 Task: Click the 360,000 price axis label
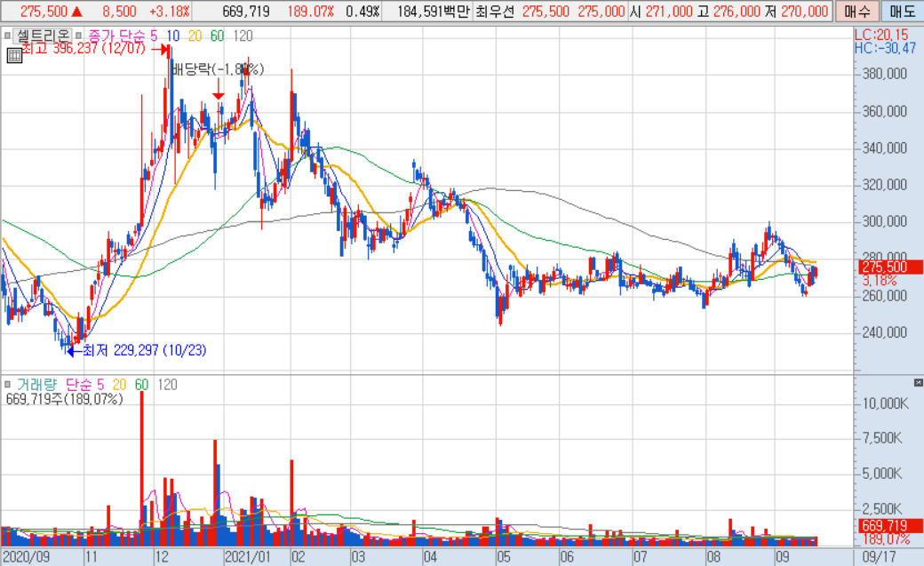pyautogui.click(x=885, y=111)
